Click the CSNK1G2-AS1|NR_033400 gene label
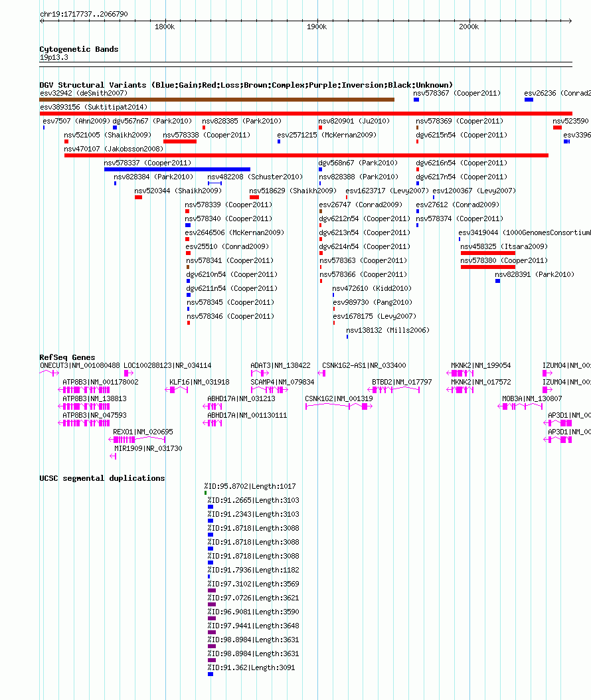The image size is (591, 700). (365, 365)
